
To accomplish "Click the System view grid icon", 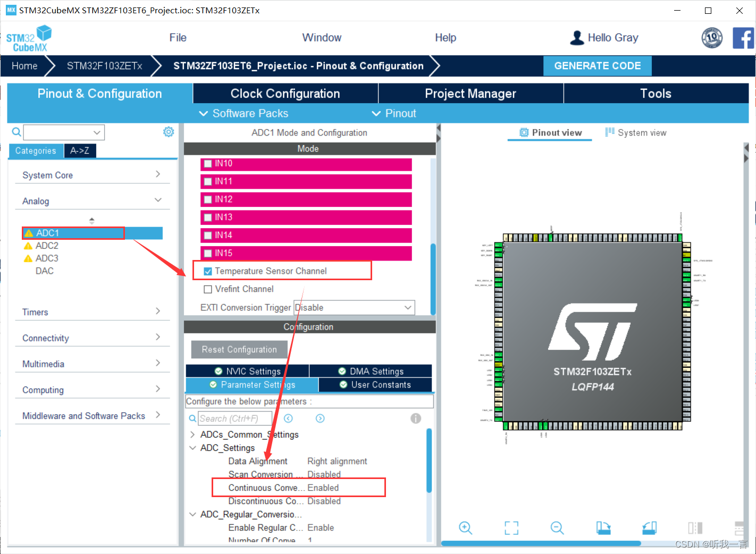I will (610, 132).
